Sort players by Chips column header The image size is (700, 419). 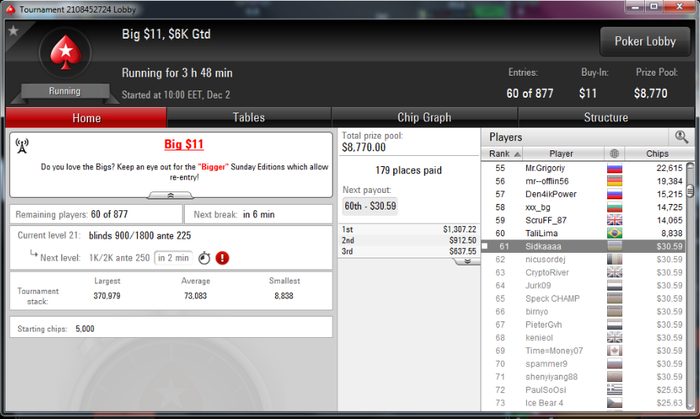[657, 153]
